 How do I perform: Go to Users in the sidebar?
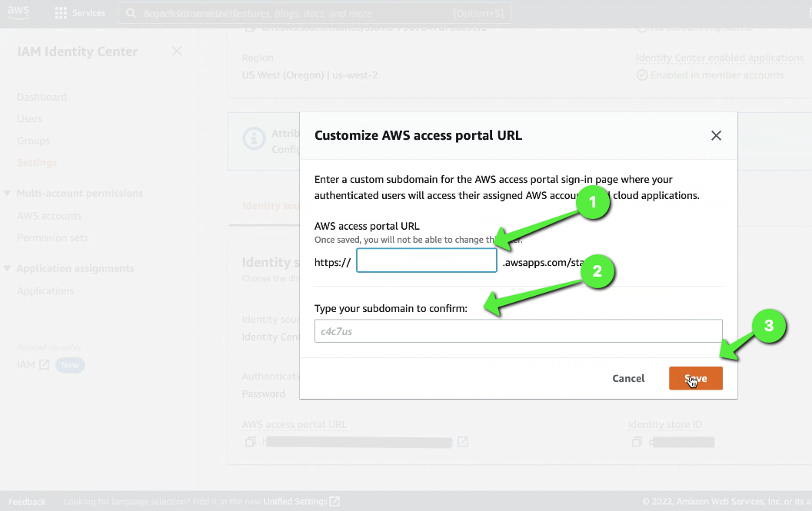pos(29,118)
